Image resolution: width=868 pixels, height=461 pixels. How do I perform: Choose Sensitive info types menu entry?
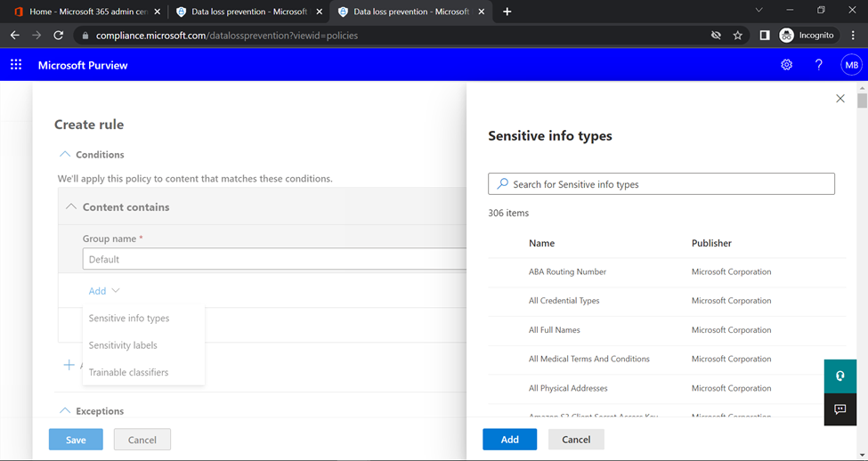click(129, 319)
